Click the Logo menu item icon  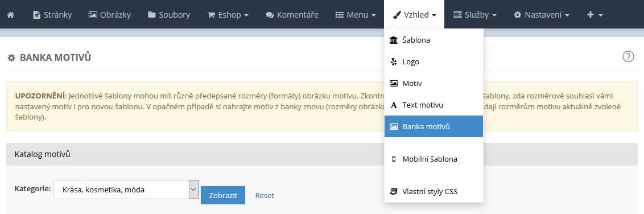(394, 61)
